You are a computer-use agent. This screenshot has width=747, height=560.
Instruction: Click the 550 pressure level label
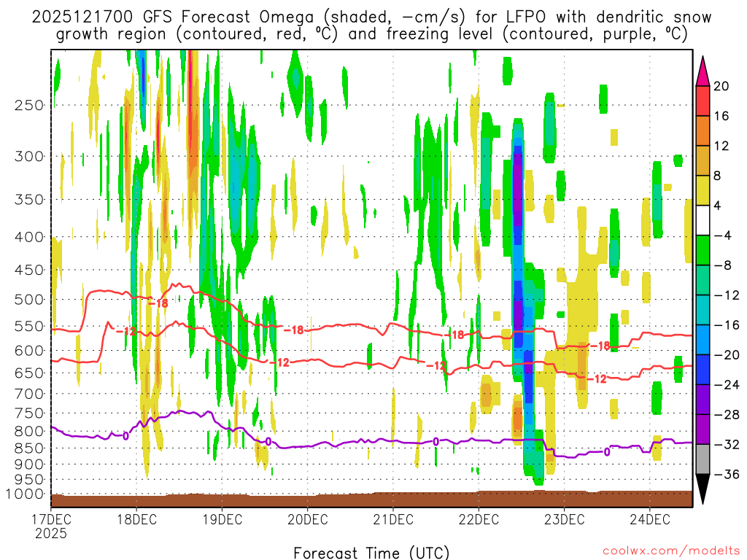(x=29, y=326)
